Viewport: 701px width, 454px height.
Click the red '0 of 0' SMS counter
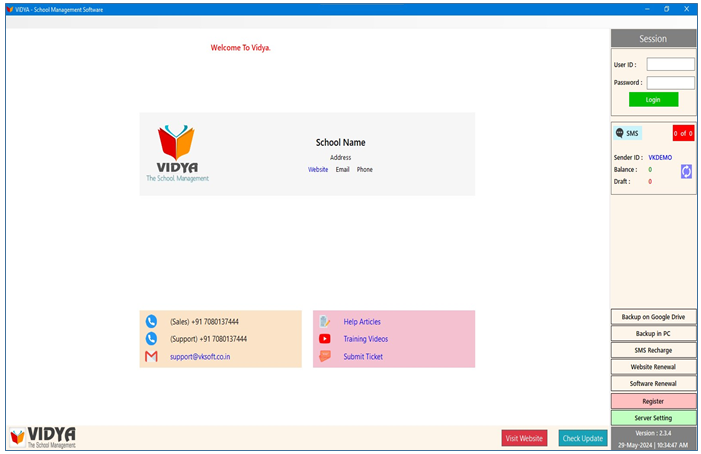point(683,133)
